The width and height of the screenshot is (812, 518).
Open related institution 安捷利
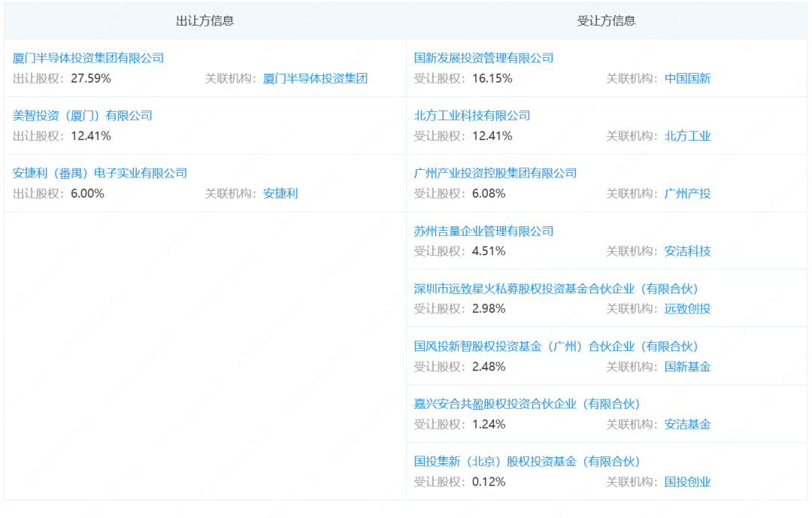[280, 193]
